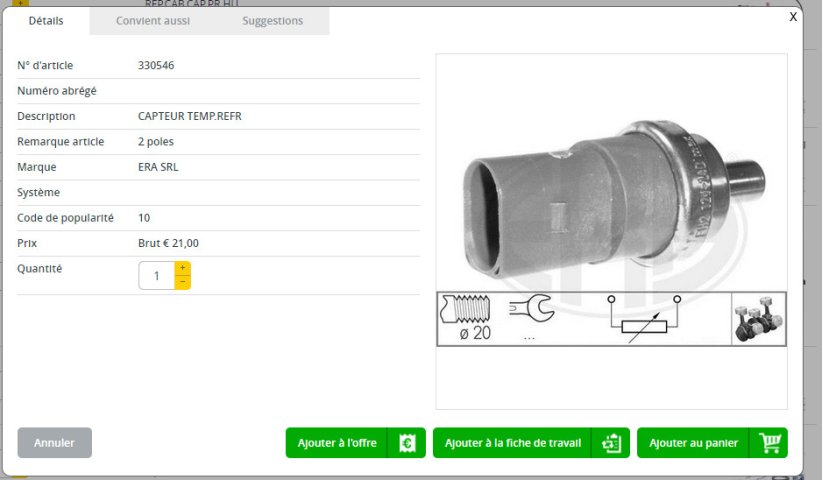Select article number 330546
This screenshot has width=822, height=480.
[156, 66]
